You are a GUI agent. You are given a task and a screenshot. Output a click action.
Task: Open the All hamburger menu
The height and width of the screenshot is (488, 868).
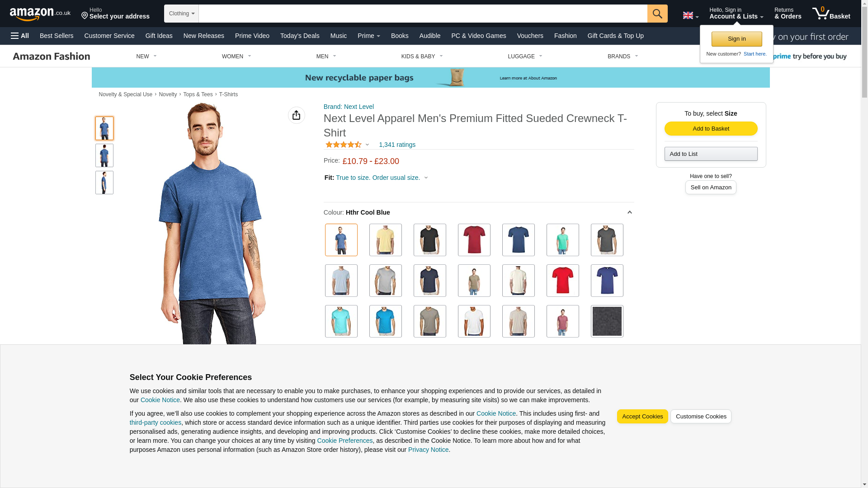pyautogui.click(x=20, y=36)
